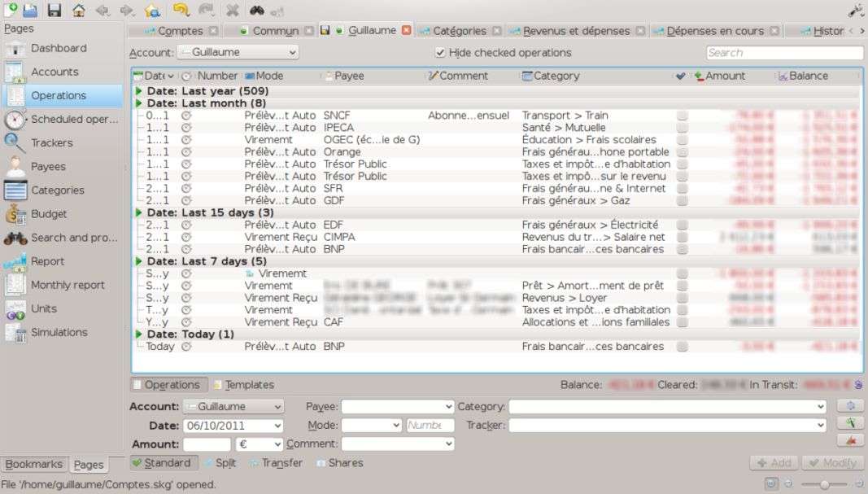Go to the Budget page
Image resolution: width=868 pixels, height=494 pixels.
(x=49, y=214)
